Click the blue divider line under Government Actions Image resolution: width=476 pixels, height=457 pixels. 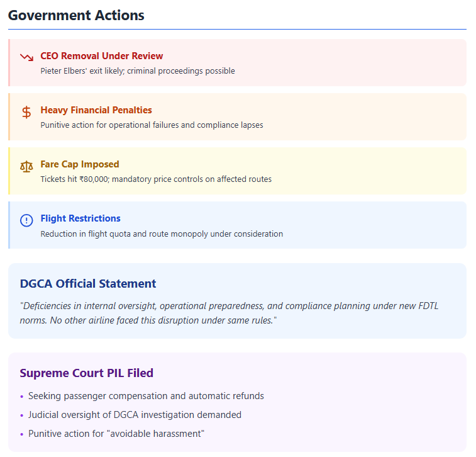(237, 29)
